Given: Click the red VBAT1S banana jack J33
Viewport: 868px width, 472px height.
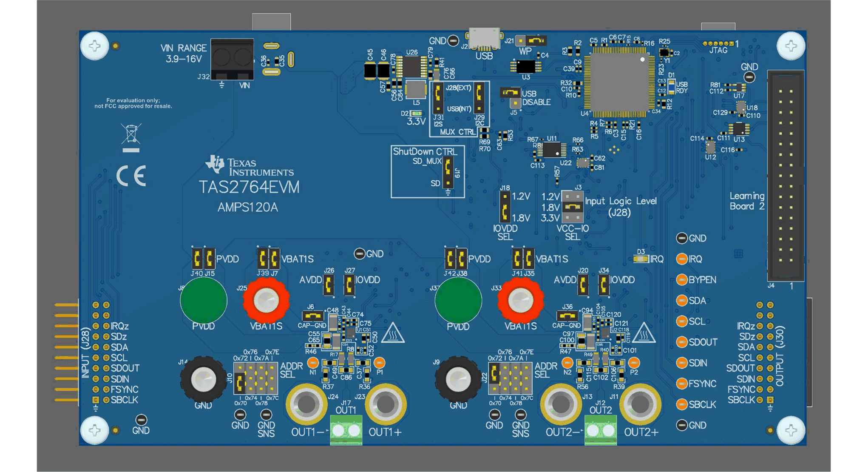Looking at the screenshot, I should click(521, 301).
